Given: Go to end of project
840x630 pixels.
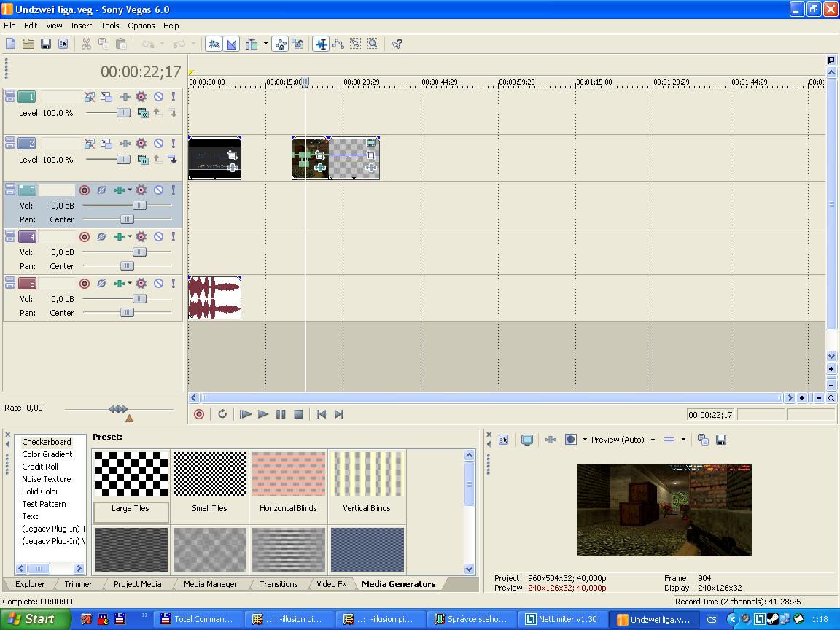Looking at the screenshot, I should [339, 414].
